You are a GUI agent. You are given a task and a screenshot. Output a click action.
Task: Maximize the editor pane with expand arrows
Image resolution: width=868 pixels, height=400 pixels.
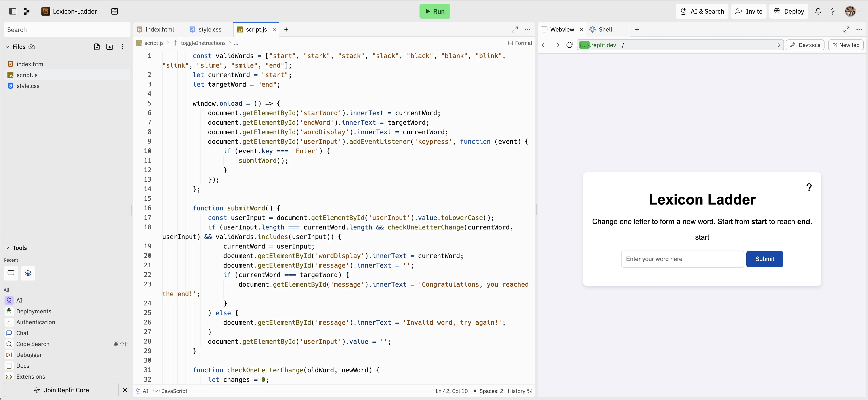[515, 29]
